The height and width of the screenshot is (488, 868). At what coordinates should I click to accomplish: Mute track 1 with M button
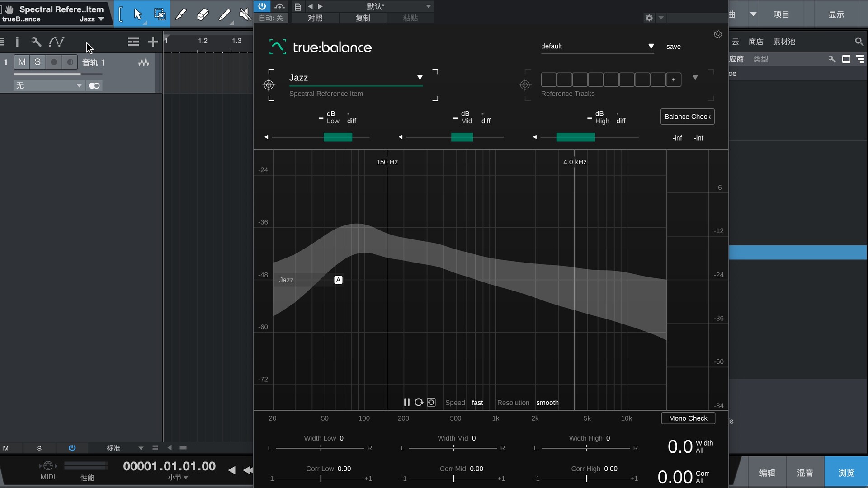point(22,62)
